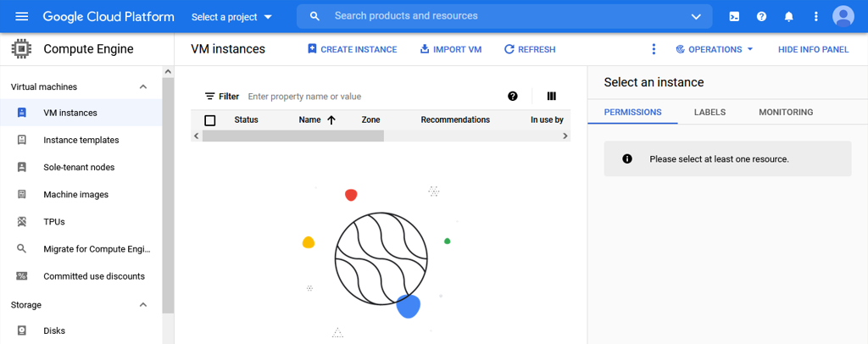Open Disks in sidebar
Image resolution: width=868 pixels, height=344 pixels.
point(54,330)
